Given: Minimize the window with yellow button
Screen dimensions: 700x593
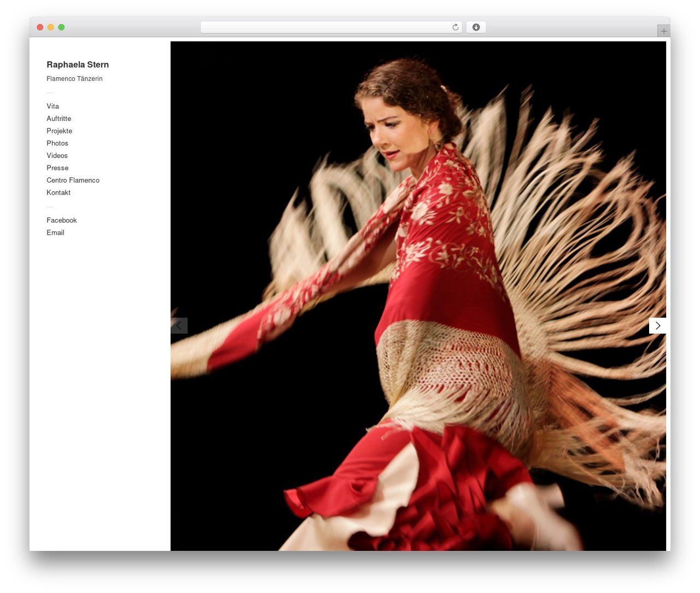Looking at the screenshot, I should pyautogui.click(x=50, y=27).
